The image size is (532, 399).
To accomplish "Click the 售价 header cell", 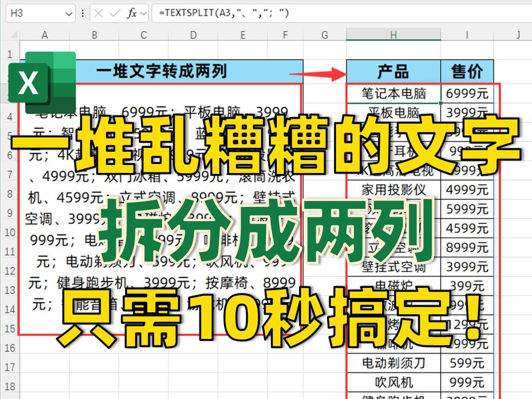I will pyautogui.click(x=467, y=71).
